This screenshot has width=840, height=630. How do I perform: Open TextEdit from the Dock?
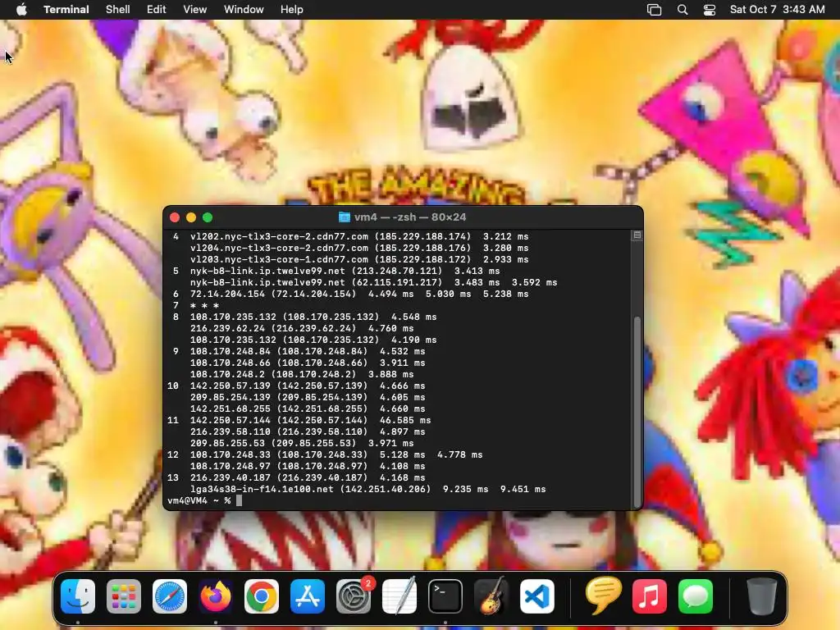[399, 596]
